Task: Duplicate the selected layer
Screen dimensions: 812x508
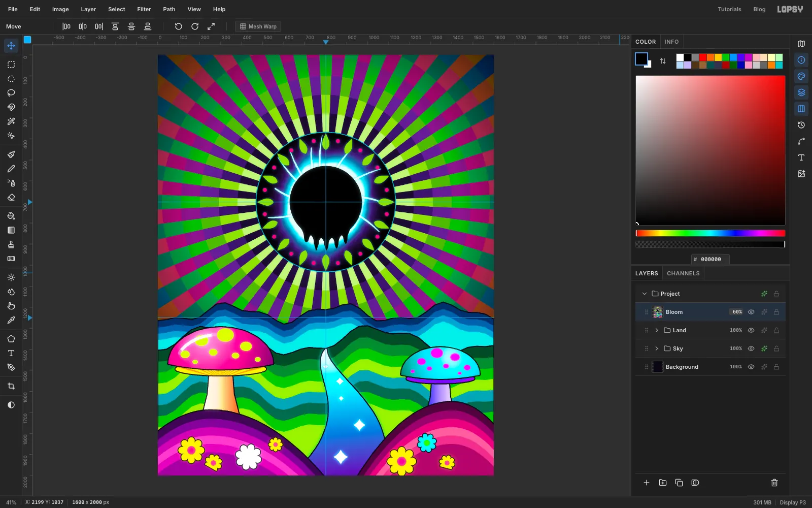Action: 679,483
